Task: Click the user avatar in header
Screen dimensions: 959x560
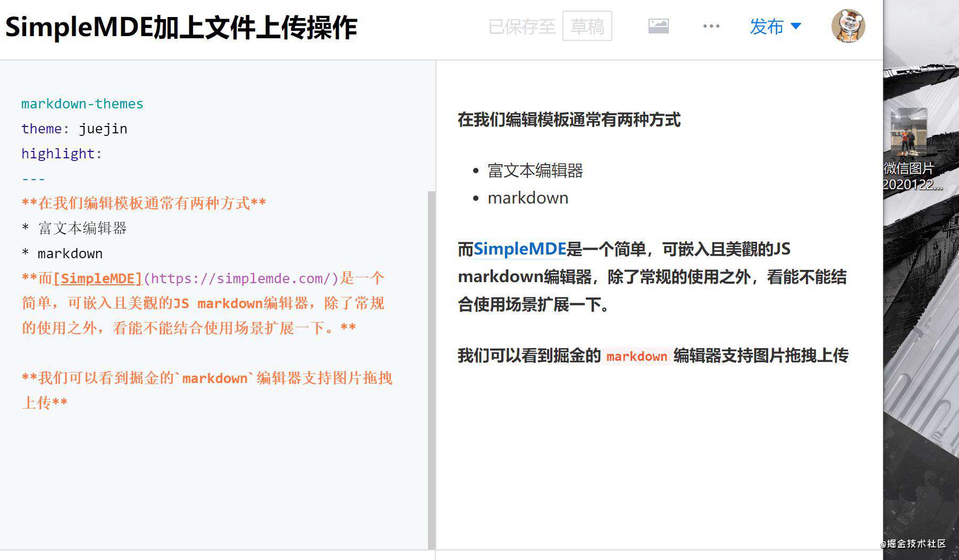Action: pyautogui.click(x=848, y=26)
